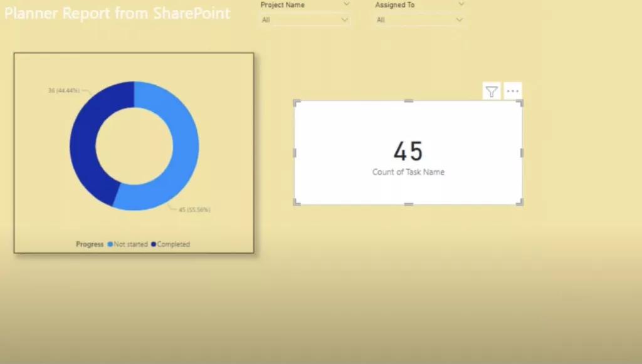Image resolution: width=642 pixels, height=364 pixels.
Task: Collapse the Assigned To slicer header chevron
Action: [x=461, y=4]
